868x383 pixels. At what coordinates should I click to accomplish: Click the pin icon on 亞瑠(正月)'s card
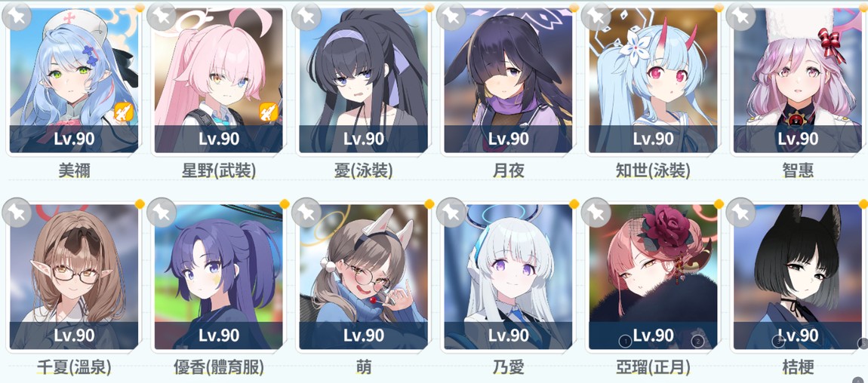pos(596,212)
